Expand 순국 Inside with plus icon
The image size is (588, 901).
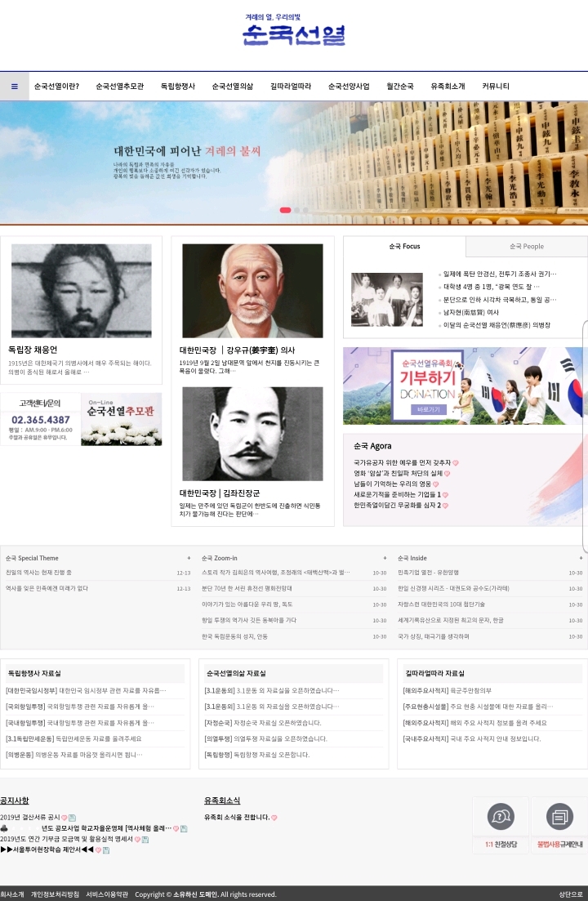581,558
